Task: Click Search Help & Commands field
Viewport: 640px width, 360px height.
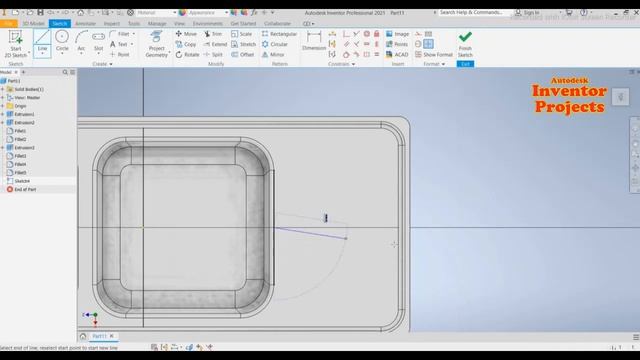Action: click(x=471, y=13)
